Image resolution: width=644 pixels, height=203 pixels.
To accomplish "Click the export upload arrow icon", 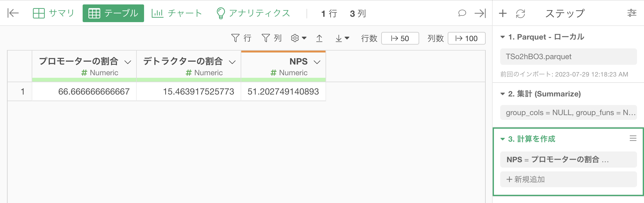I will (319, 38).
